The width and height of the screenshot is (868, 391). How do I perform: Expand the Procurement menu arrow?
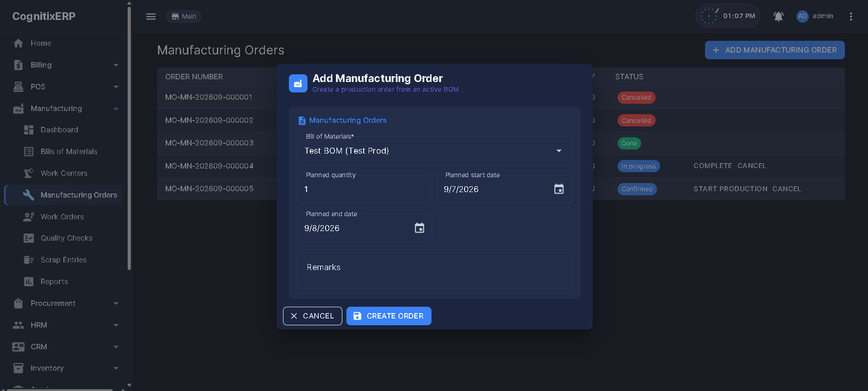pyautogui.click(x=116, y=304)
